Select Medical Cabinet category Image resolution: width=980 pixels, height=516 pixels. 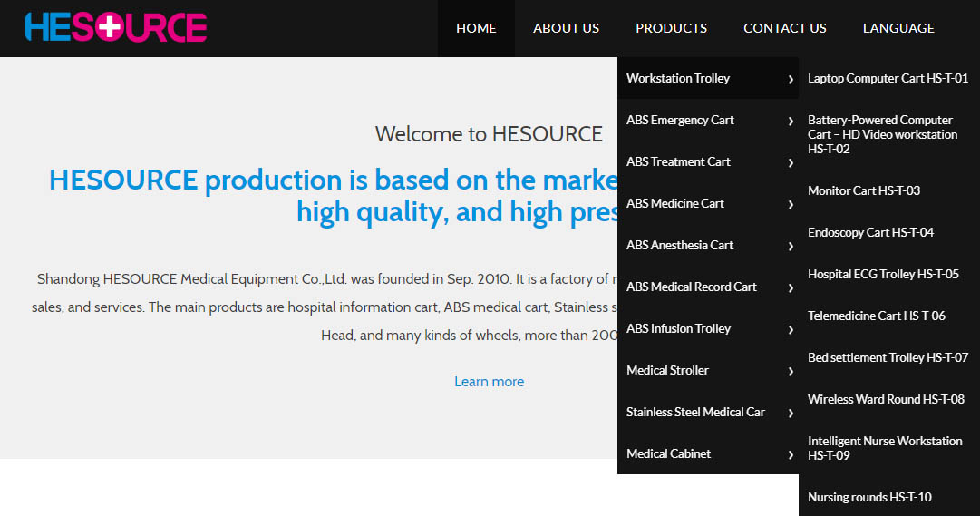click(708, 453)
